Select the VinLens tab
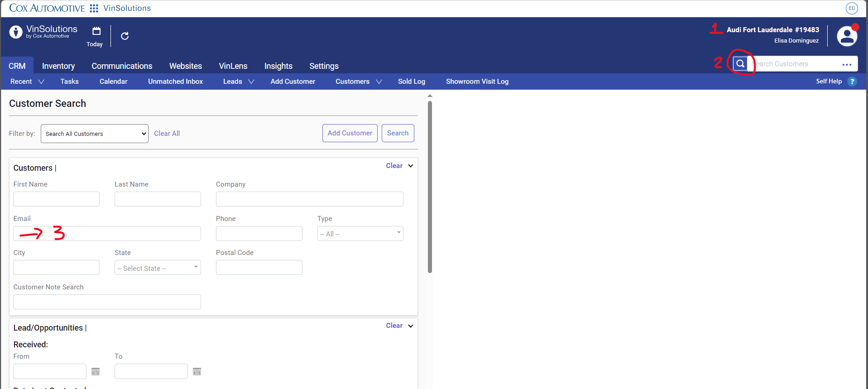The image size is (868, 389). [x=233, y=66]
